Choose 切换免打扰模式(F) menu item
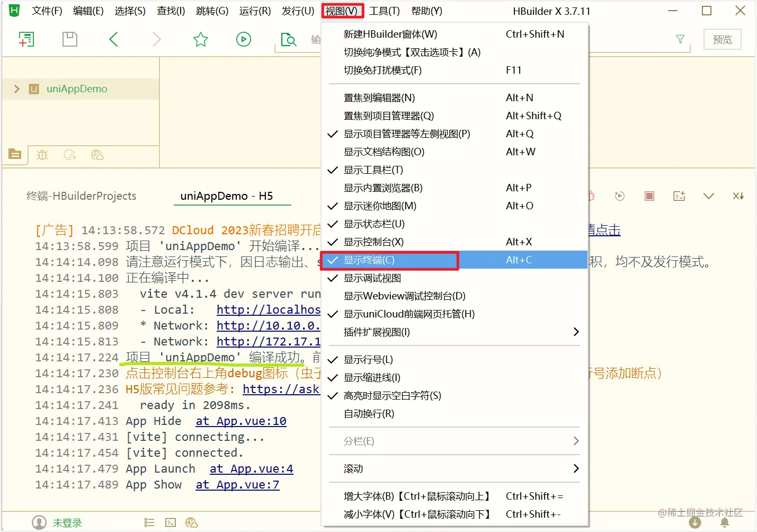Screen dimensions: 757x532 pyautogui.click(x=455, y=70)
